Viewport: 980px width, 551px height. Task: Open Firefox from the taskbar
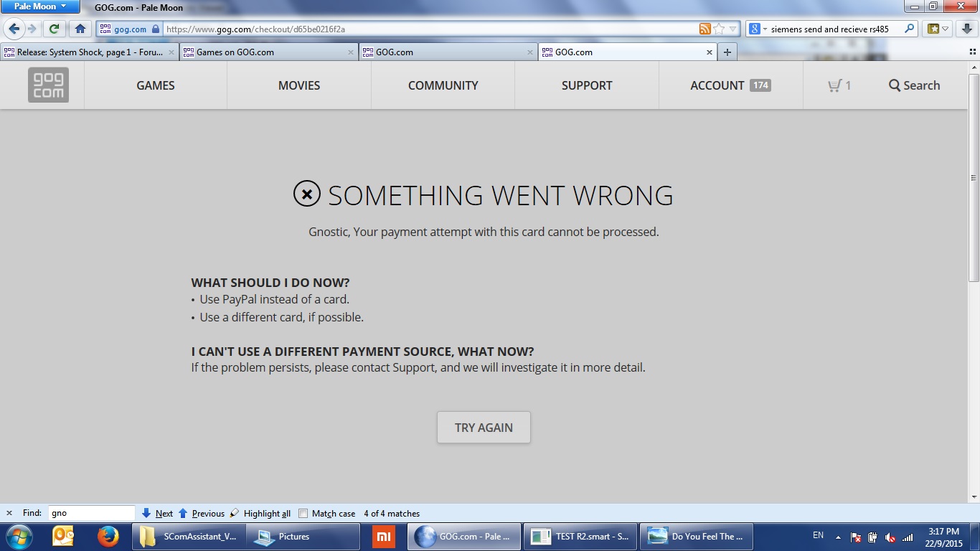(108, 536)
